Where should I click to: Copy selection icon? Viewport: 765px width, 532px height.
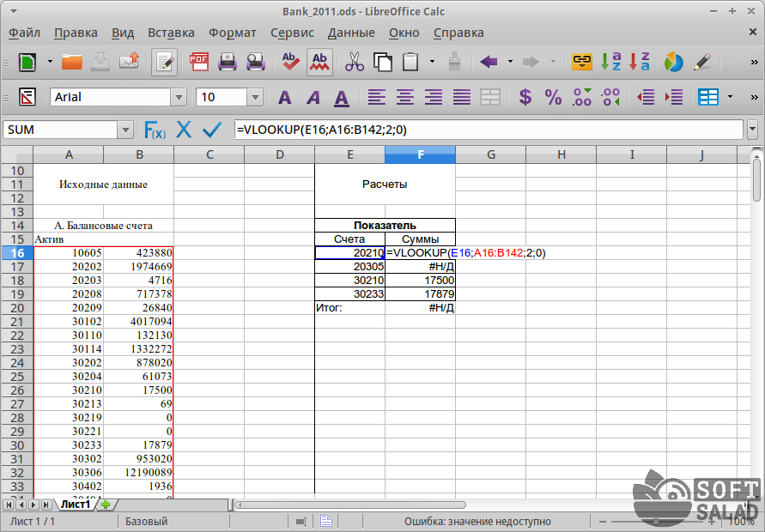point(383,63)
